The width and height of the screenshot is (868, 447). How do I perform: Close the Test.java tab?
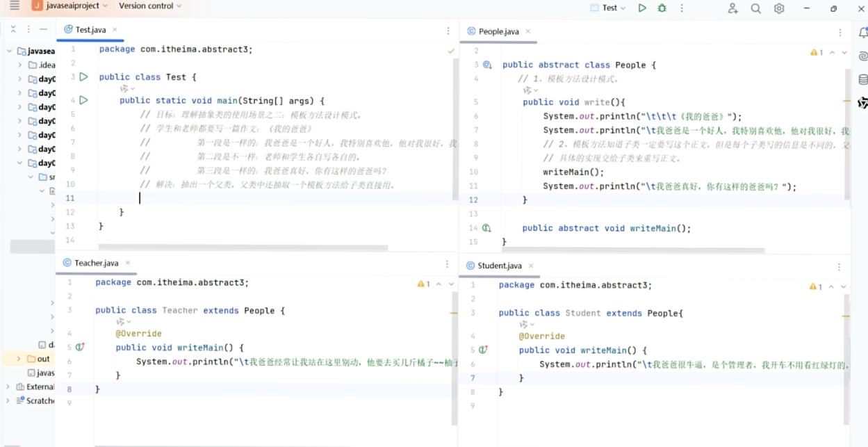coord(115,30)
